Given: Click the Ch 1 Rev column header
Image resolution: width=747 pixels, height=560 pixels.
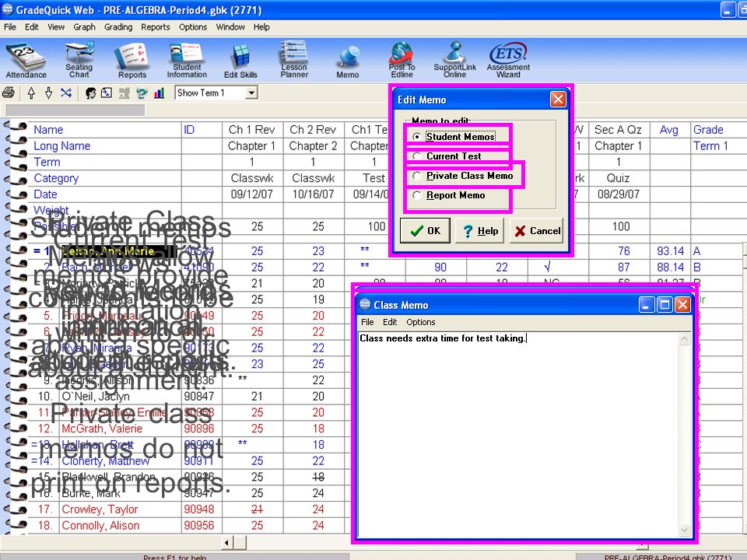Looking at the screenshot, I should click(251, 130).
